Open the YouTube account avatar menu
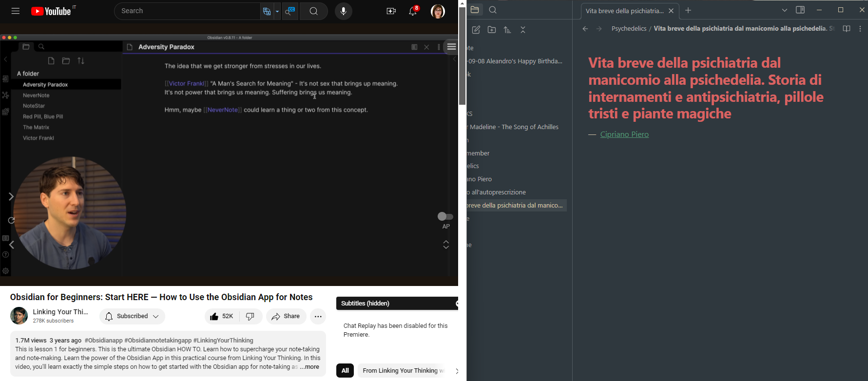Image resolution: width=868 pixels, height=381 pixels. pos(438,11)
